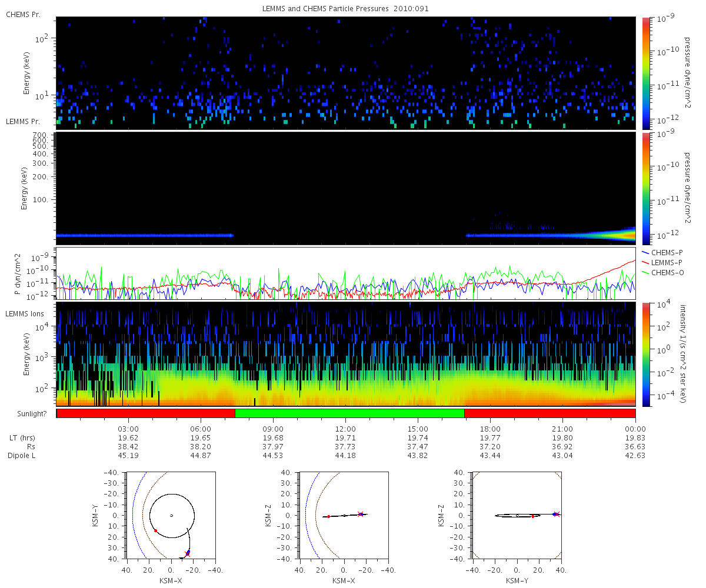The width and height of the screenshot is (706, 588).
Task: Click the KSM-X versus KSM-Z orbit plot
Action: 344,515
